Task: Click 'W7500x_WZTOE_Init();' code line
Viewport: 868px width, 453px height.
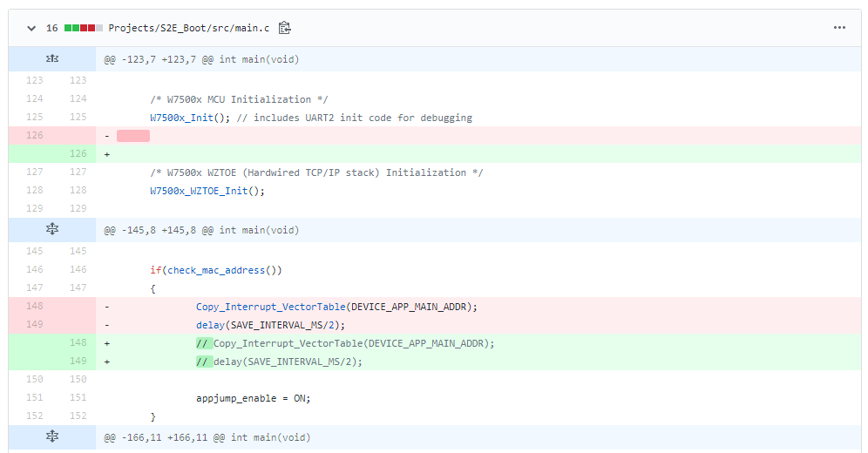Action: tap(207, 191)
